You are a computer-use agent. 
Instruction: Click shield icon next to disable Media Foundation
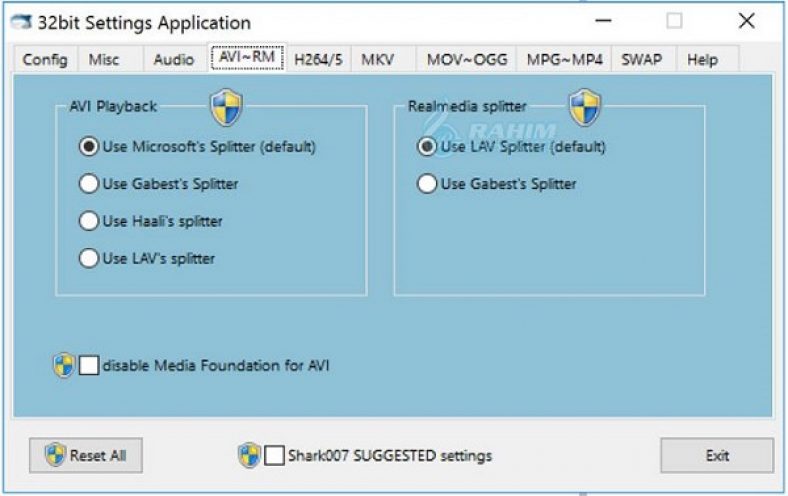[64, 365]
